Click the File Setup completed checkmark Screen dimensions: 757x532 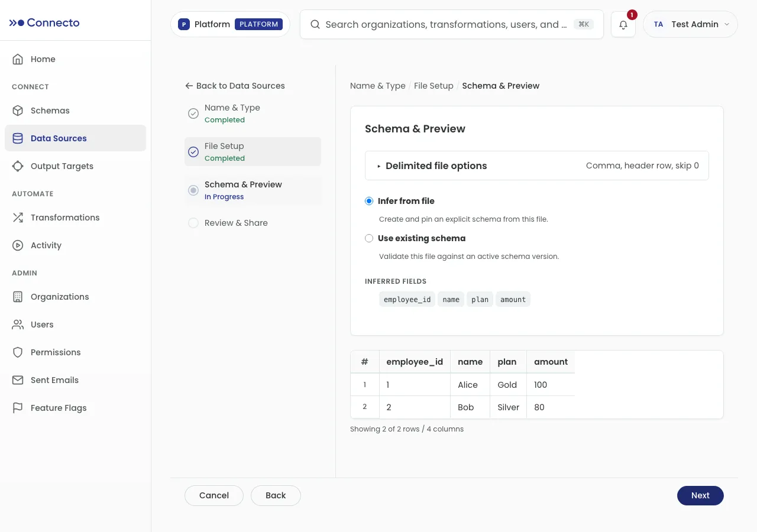(x=193, y=152)
